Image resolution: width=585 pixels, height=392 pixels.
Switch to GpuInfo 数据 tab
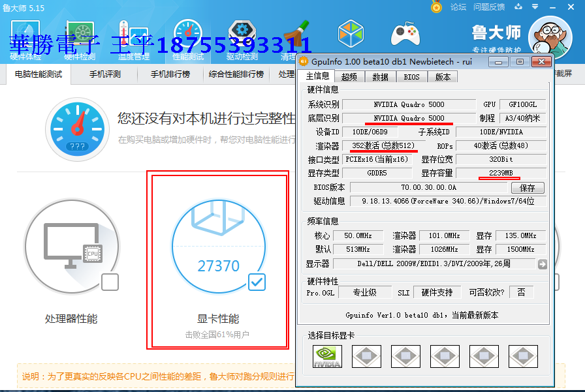380,77
